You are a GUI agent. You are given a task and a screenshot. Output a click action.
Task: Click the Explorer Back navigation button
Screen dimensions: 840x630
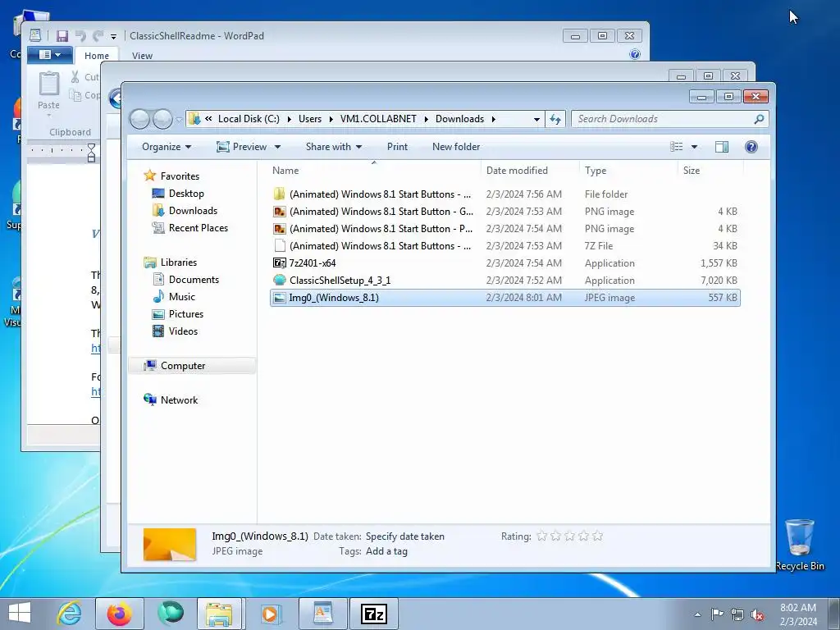[139, 119]
